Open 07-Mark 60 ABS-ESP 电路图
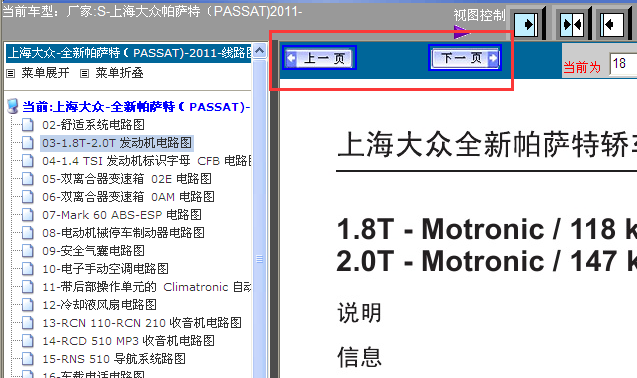637x378 pixels. tap(122, 215)
